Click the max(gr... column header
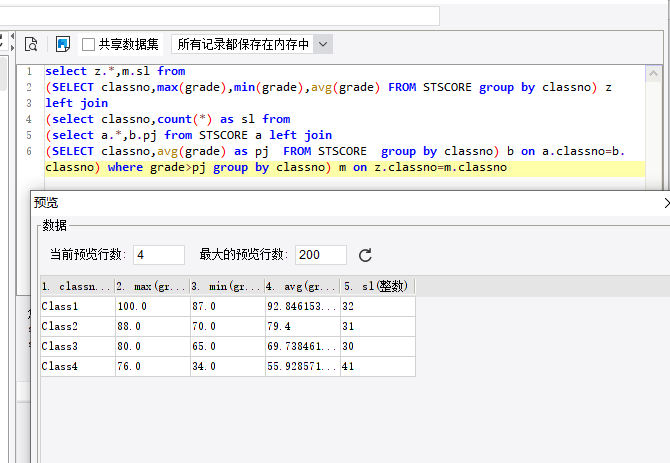The height and width of the screenshot is (463, 670). click(153, 286)
